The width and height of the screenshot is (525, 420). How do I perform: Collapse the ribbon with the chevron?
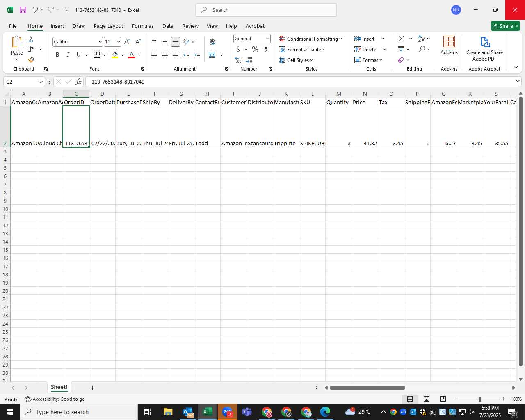[x=516, y=67]
